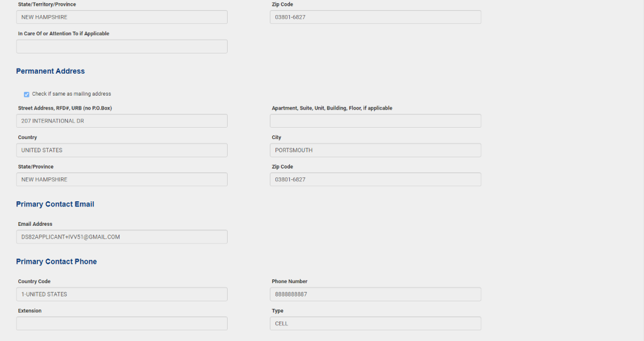Viewport: 644px width, 341px height.
Task: Select the Apartment, Suite, Unit field
Action: click(375, 121)
